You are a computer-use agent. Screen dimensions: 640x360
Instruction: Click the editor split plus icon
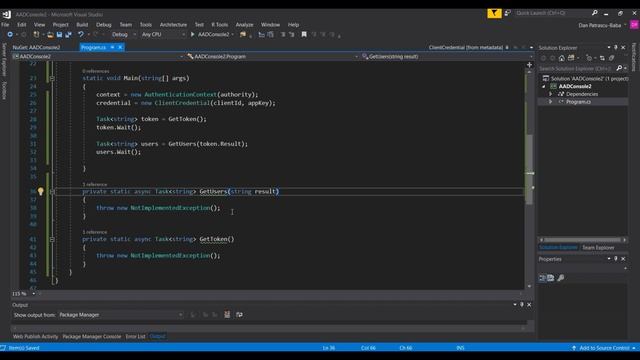(529, 64)
